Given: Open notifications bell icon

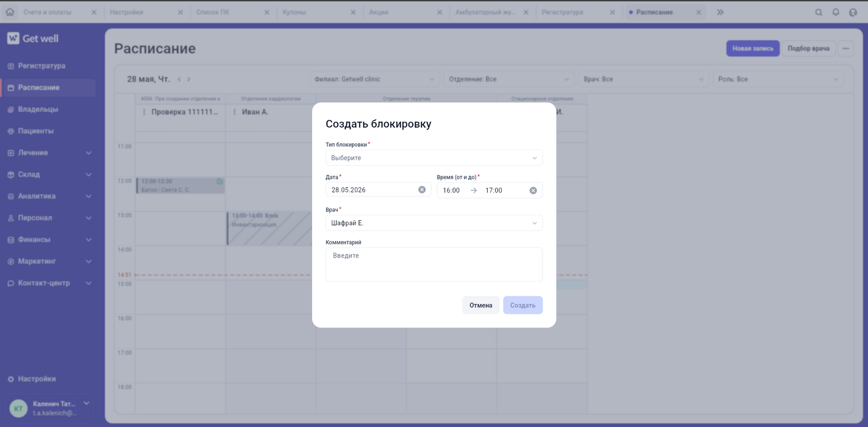Looking at the screenshot, I should (835, 12).
